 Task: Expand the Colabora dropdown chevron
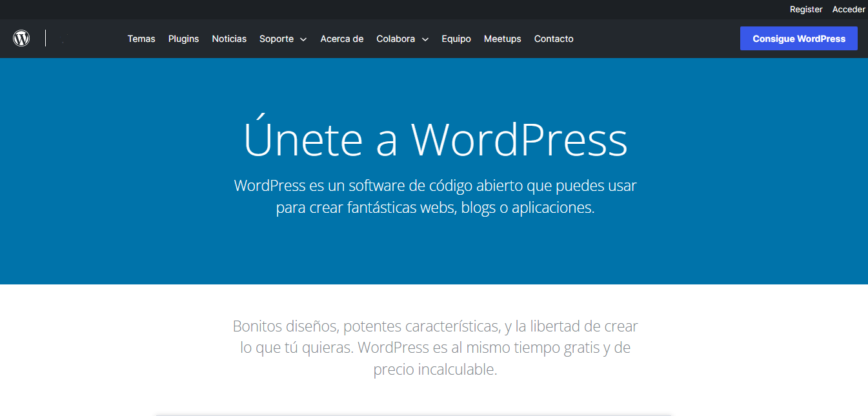tap(425, 39)
